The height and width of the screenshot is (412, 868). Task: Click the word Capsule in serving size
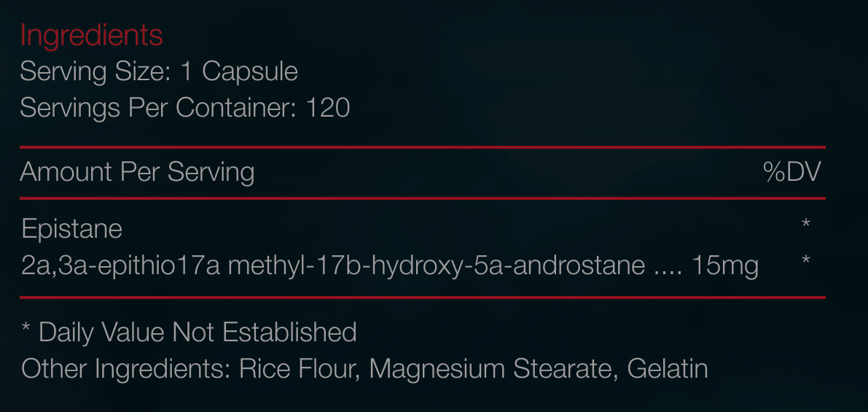(250, 72)
